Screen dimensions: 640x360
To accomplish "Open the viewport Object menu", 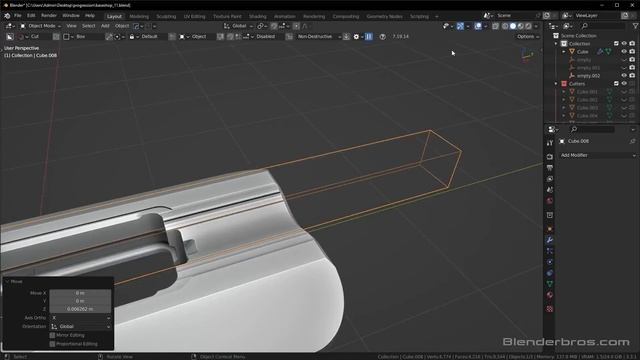I will coord(122,26).
